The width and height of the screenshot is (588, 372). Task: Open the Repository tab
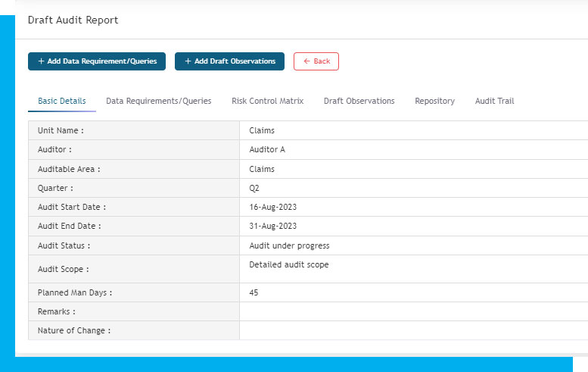(x=434, y=101)
